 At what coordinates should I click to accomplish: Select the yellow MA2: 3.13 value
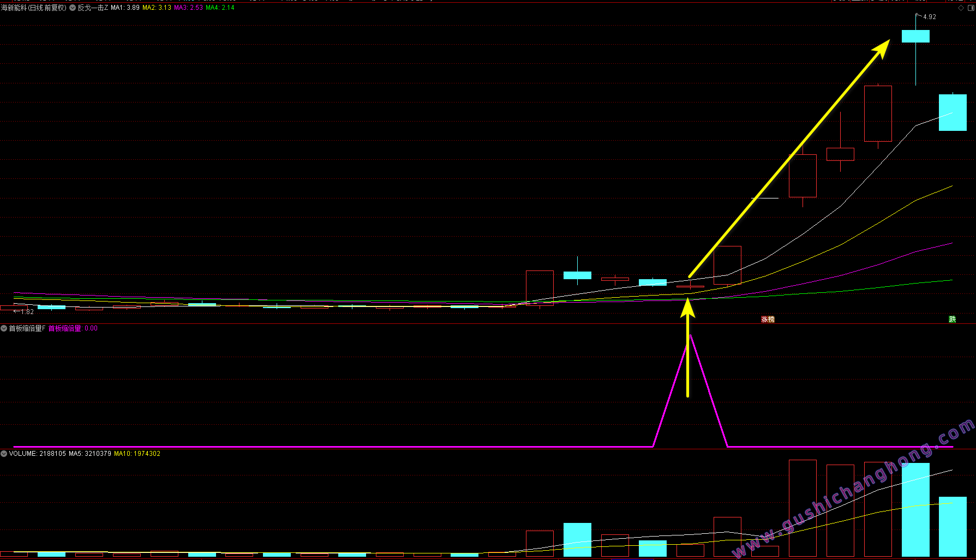pos(157,8)
